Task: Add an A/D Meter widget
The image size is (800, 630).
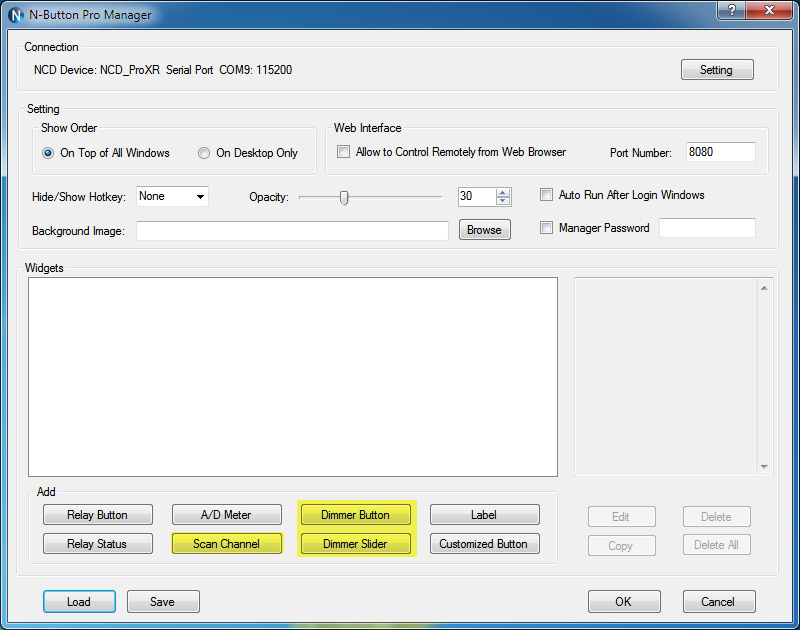Action: click(x=227, y=515)
